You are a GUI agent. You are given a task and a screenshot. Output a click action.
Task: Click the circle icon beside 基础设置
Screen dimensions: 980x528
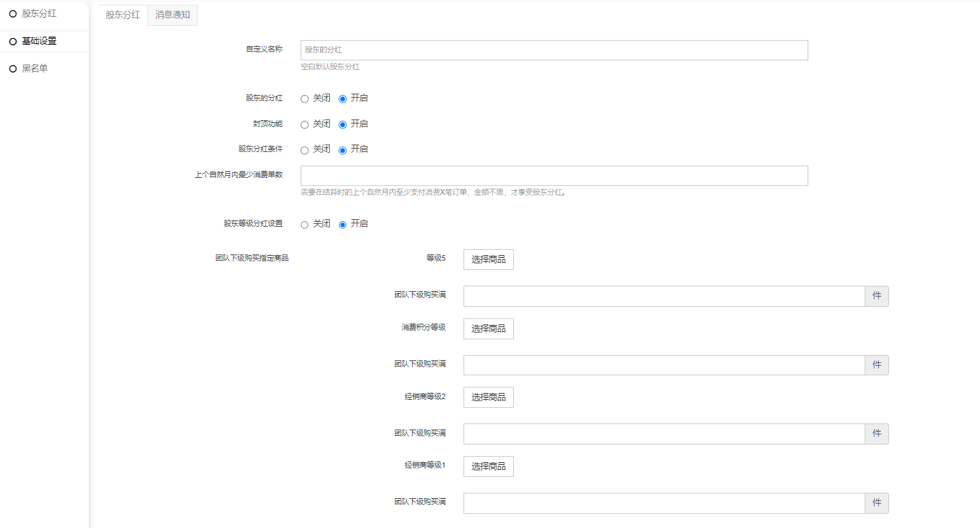(13, 41)
